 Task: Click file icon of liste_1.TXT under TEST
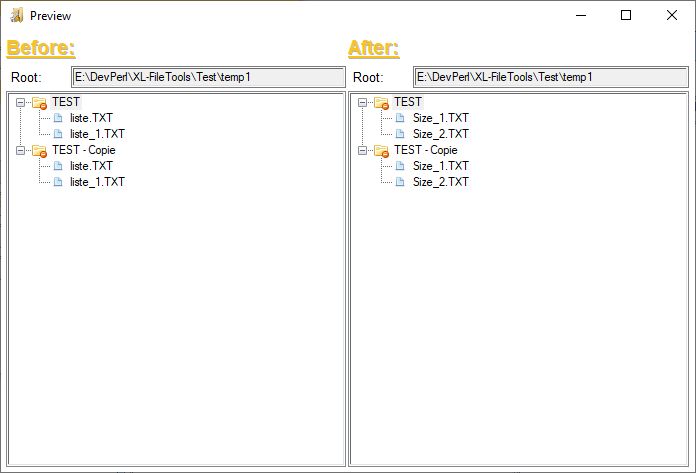click(x=58, y=134)
